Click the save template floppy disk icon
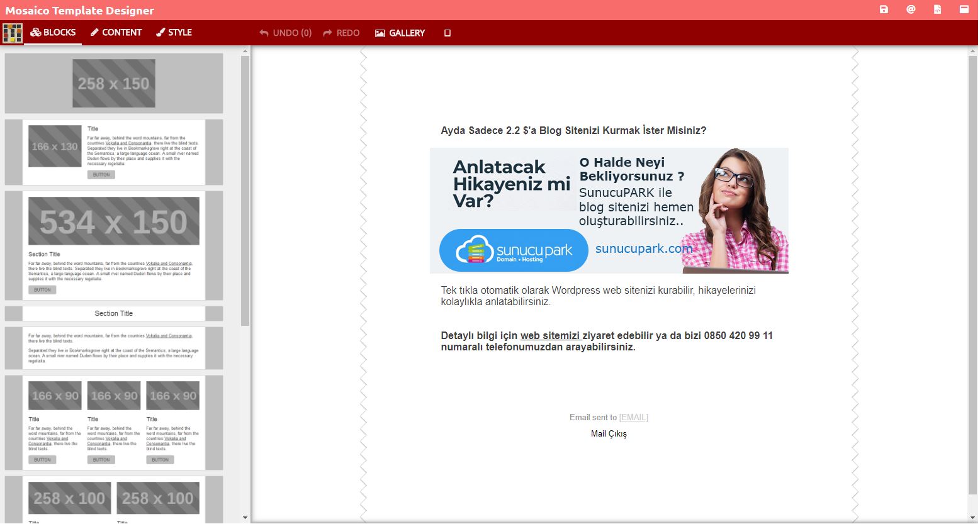The image size is (980, 524). 884,9
